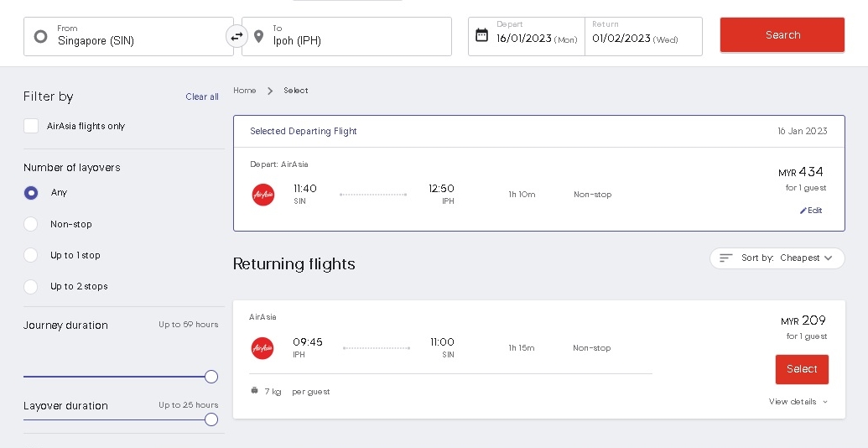Screen dimensions: 868x448
Task: Click the 'Depart: AirAsia' label
Action: pyautogui.click(x=279, y=164)
